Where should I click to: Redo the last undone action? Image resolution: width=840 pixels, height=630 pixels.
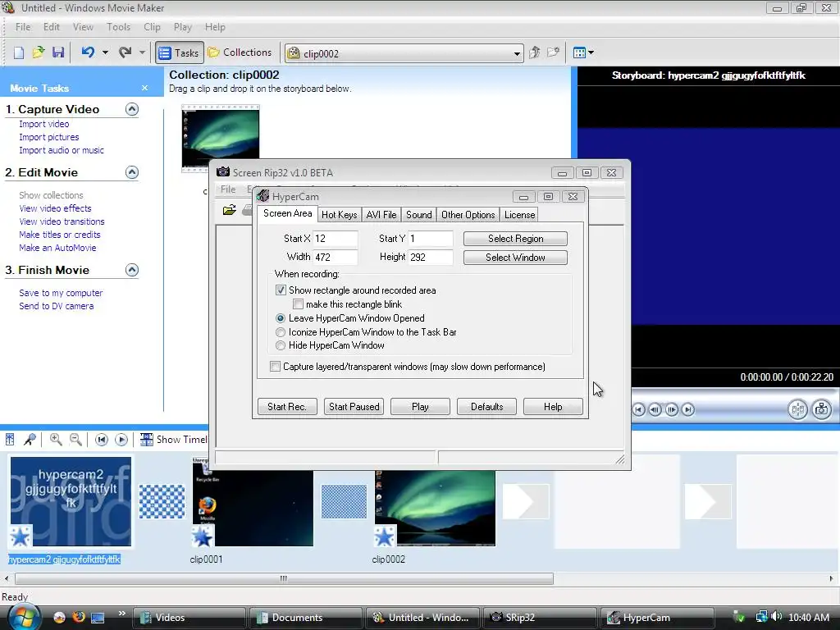(125, 52)
